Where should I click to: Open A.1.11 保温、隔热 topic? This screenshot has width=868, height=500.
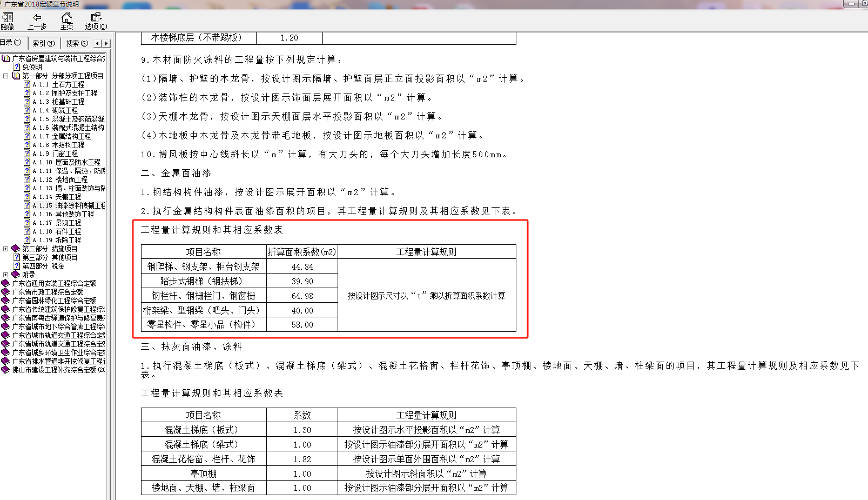point(69,171)
